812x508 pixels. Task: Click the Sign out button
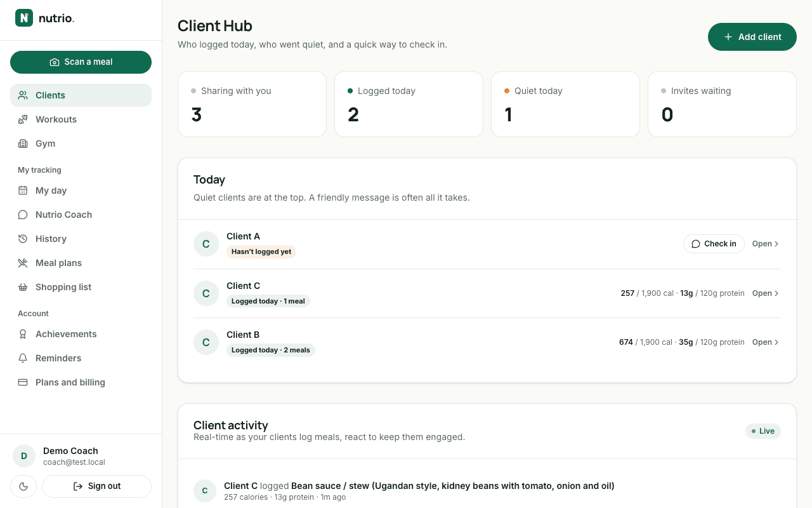pyautogui.click(x=96, y=486)
